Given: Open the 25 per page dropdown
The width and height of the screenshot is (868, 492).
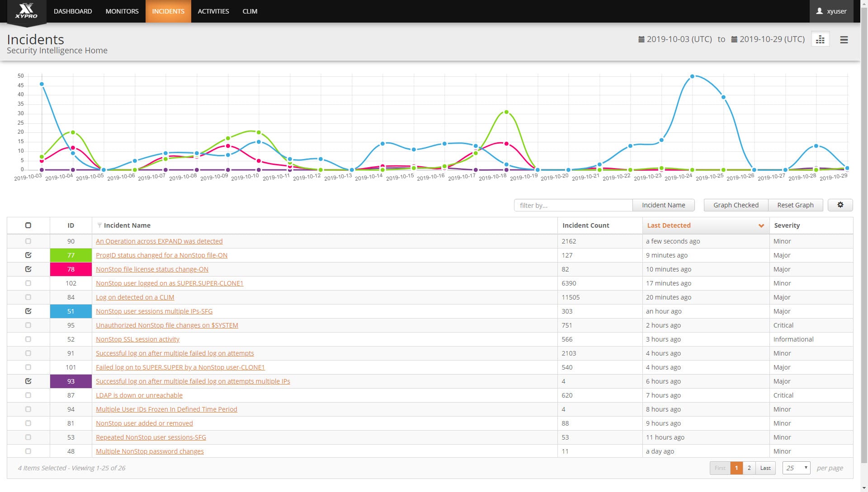Looking at the screenshot, I should tap(796, 468).
